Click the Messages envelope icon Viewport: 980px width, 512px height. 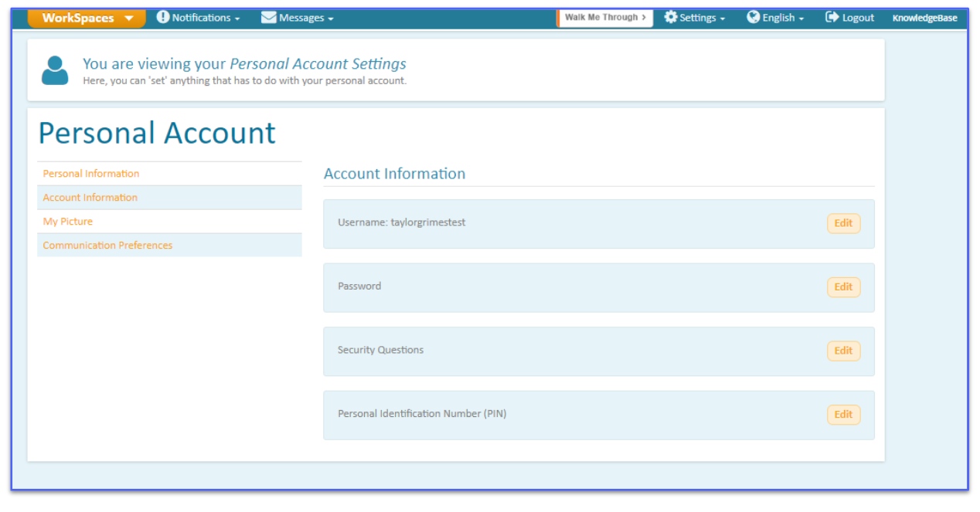point(268,17)
